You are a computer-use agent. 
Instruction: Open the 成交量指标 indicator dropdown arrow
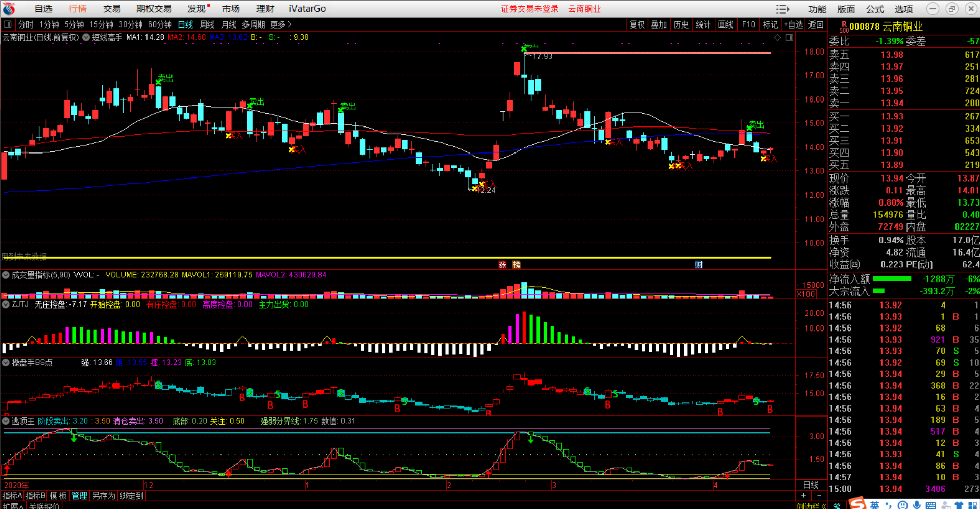tap(6, 275)
